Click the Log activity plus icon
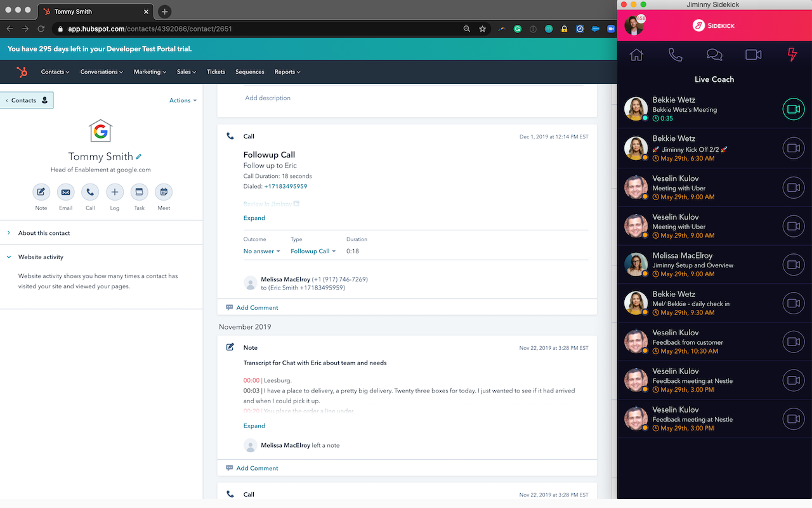Viewport: 812px width, 508px height. click(115, 192)
